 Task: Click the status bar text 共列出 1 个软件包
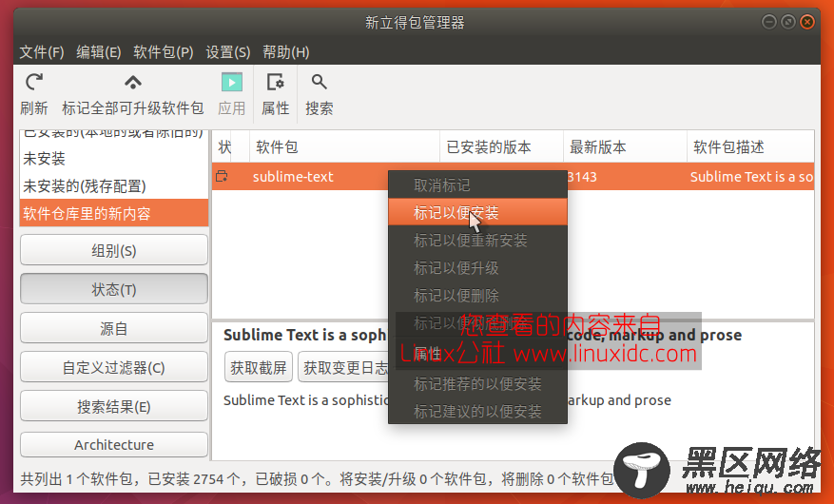click(77, 479)
